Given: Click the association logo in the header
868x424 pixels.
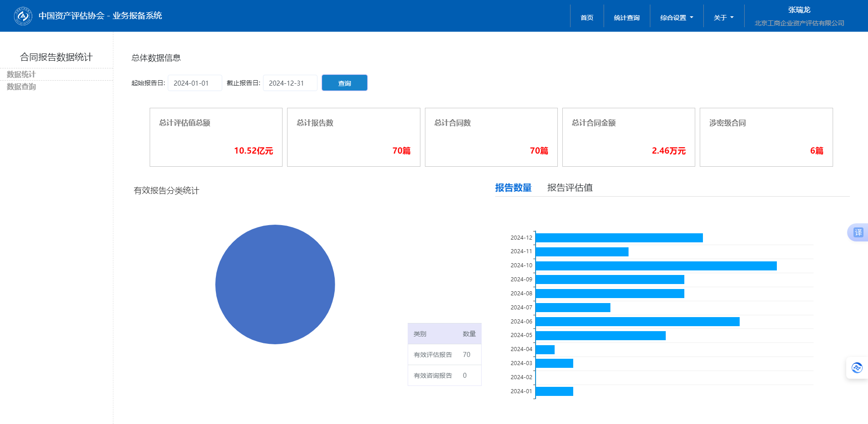Looking at the screenshot, I should (x=23, y=16).
